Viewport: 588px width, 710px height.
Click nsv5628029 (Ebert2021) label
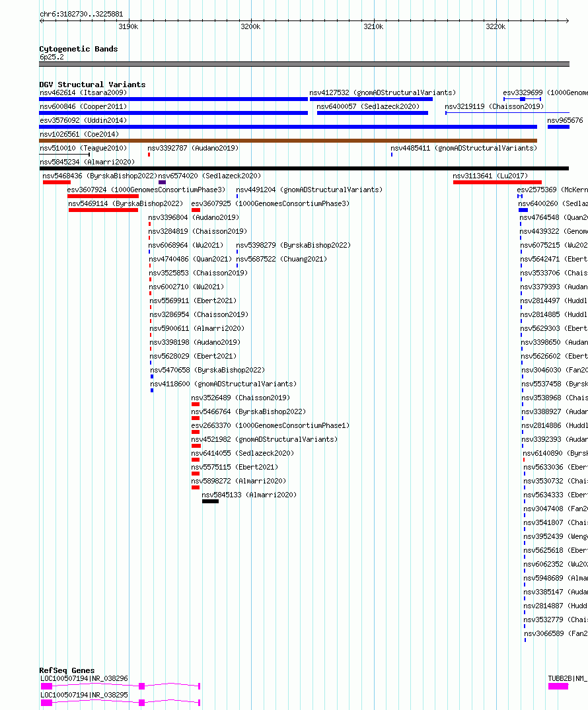(194, 357)
